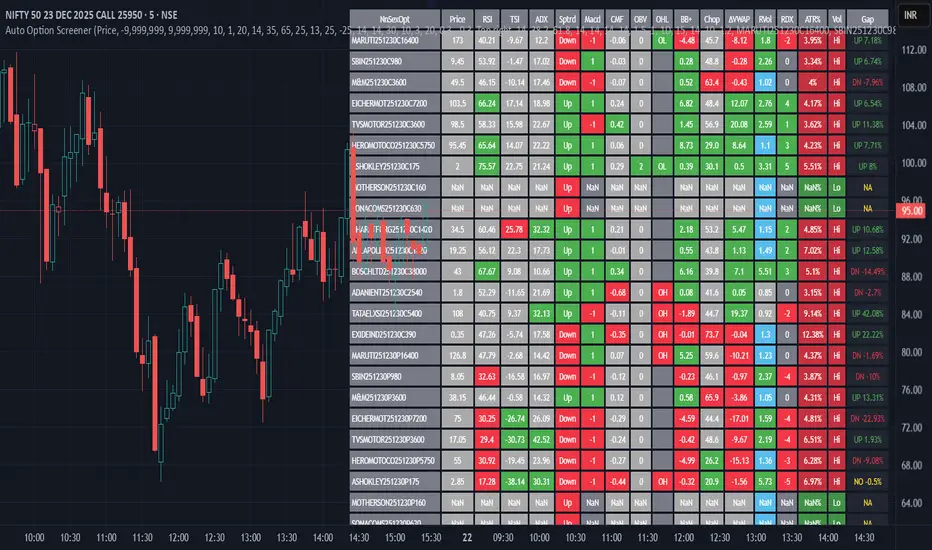Screen dimensions: 932x550
Task: Click the 25.78 TSI cell
Action: [514, 230]
